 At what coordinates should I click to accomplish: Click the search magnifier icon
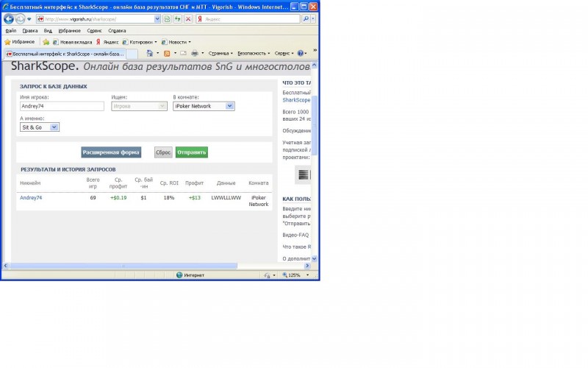pyautogui.click(x=306, y=19)
